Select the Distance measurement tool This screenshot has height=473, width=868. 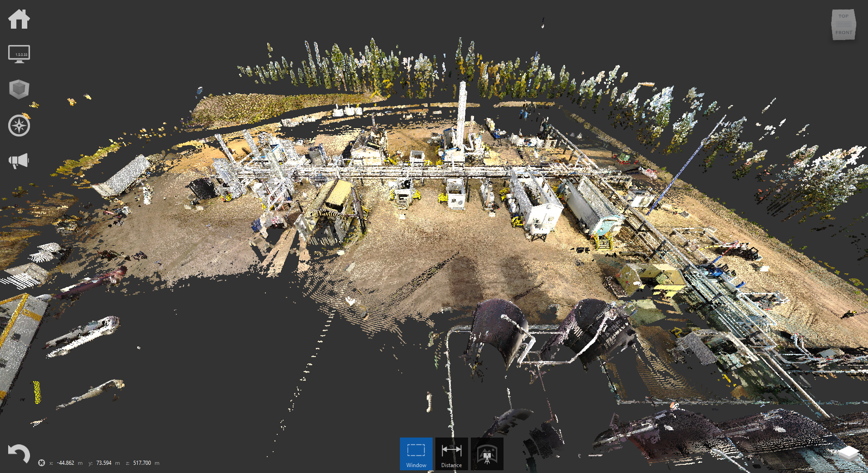tap(451, 454)
